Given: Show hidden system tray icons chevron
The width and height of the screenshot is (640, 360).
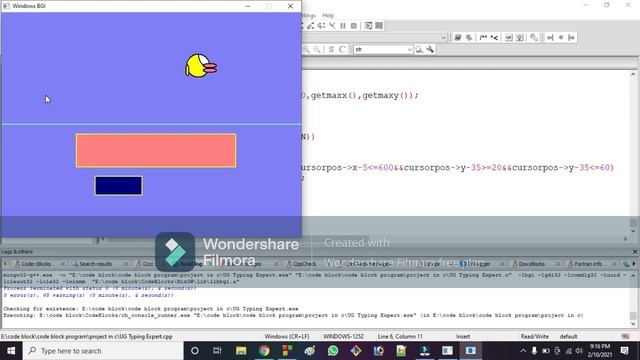Looking at the screenshot, I should point(523,351).
